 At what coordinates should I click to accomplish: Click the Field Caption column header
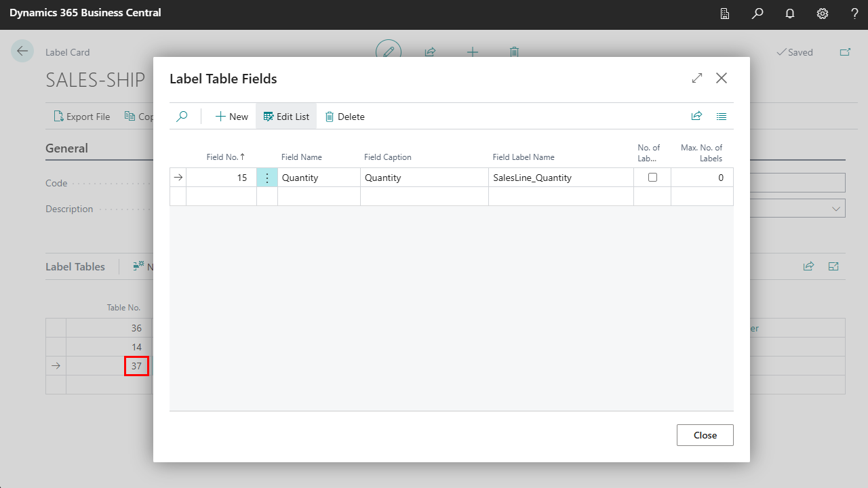(388, 157)
